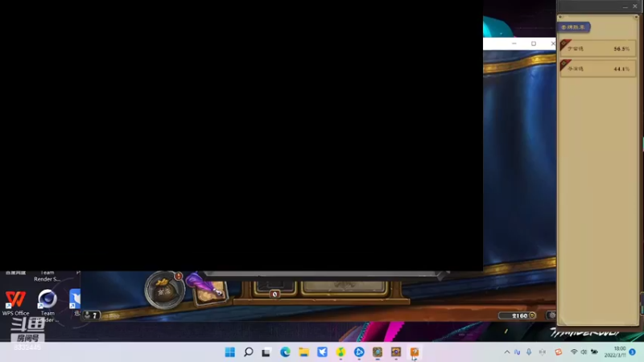Open the WPS Office desktop shortcut
The width and height of the screenshot is (644, 362).
15,303
